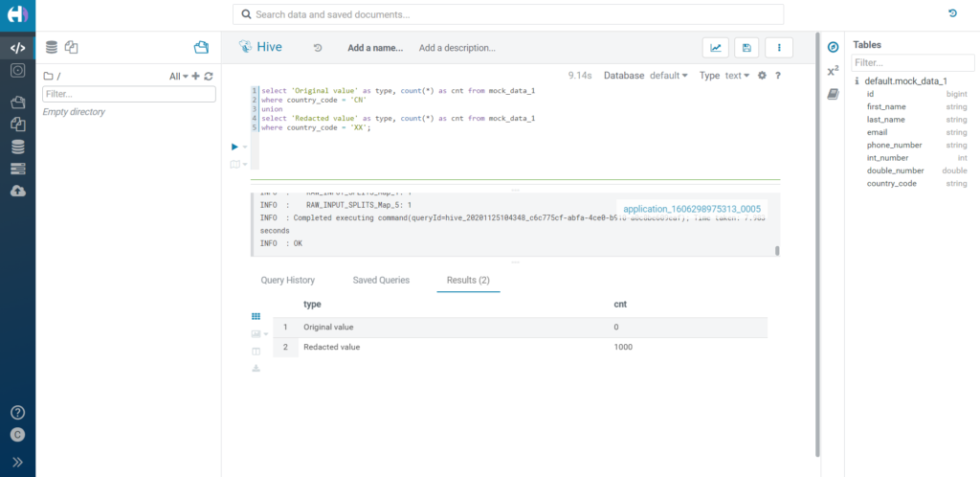Open the editor icon in left sidebar

pos(17,48)
